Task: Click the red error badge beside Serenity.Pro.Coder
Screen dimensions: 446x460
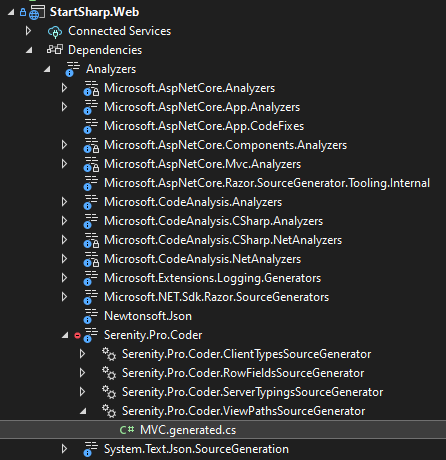Action: coord(77,335)
